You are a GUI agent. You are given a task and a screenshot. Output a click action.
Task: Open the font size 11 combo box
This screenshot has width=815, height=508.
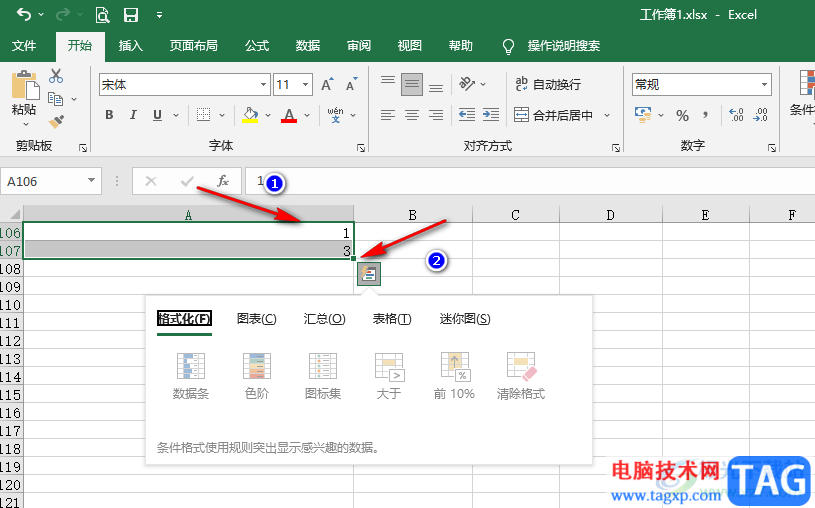click(x=293, y=84)
